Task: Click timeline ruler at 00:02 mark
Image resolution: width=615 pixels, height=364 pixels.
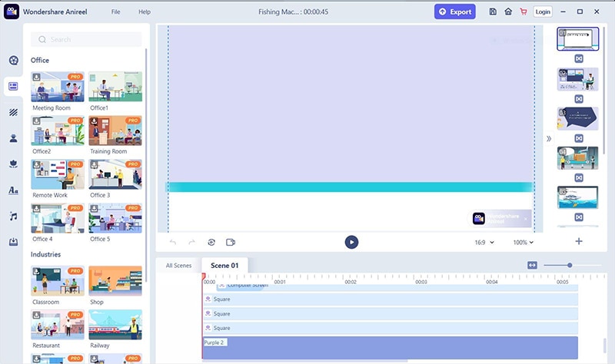Action: pyautogui.click(x=351, y=281)
